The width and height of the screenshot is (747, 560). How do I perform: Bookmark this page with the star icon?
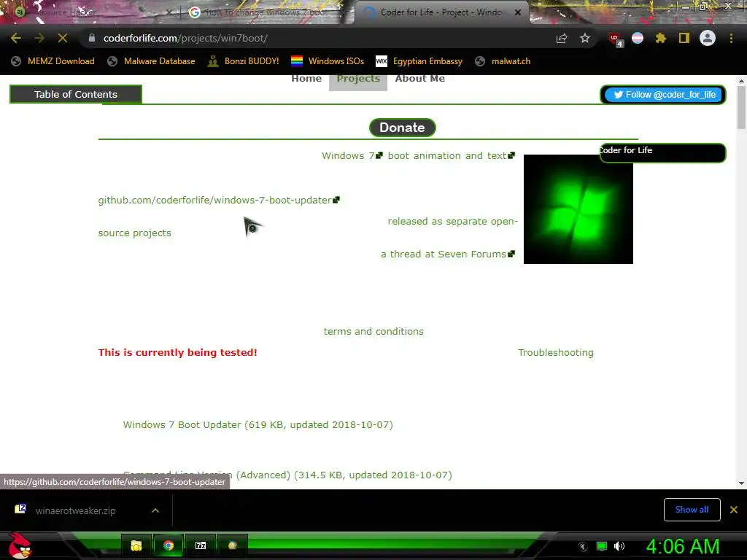(x=585, y=38)
